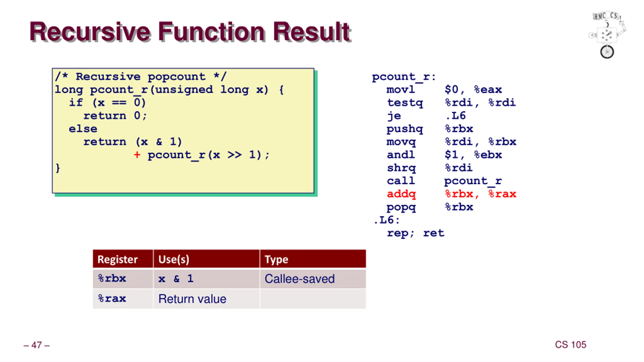
Task: Click the rep; ret instruction
Action: [416, 233]
